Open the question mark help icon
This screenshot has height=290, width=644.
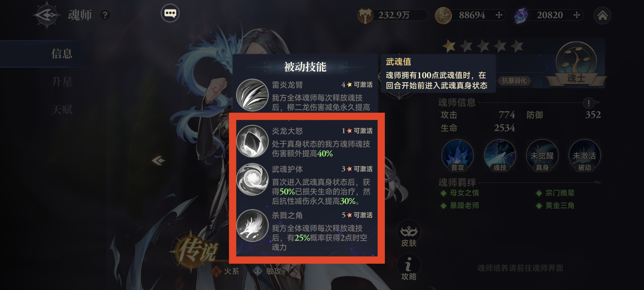pos(105,15)
